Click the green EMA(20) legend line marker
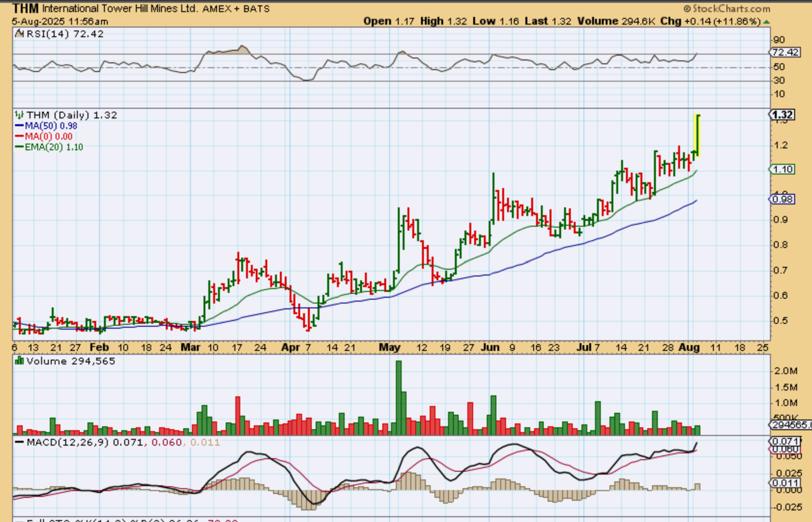Image resolution: width=812 pixels, height=522 pixels. tap(19, 147)
